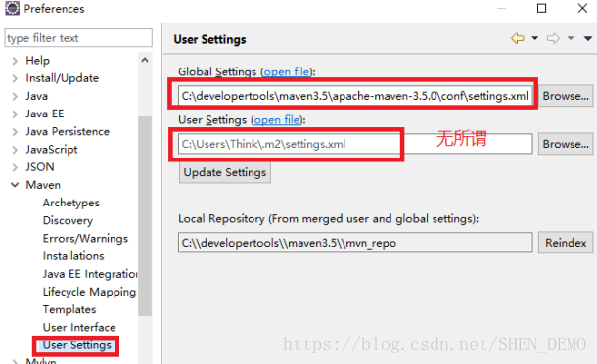Select the Help tree item
This screenshot has height=364, width=597.
tap(38, 60)
